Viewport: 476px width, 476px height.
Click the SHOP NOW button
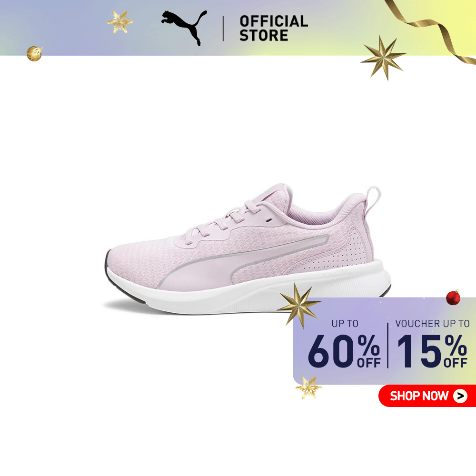pyautogui.click(x=427, y=396)
